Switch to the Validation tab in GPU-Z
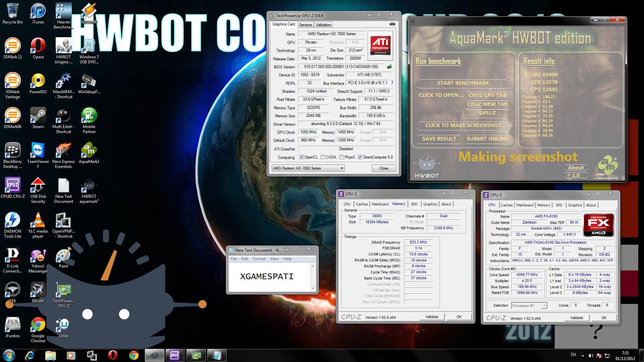 (323, 24)
